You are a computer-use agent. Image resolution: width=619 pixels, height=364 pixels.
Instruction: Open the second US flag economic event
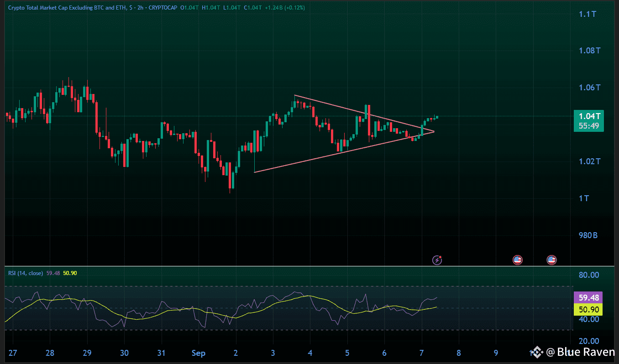point(551,260)
